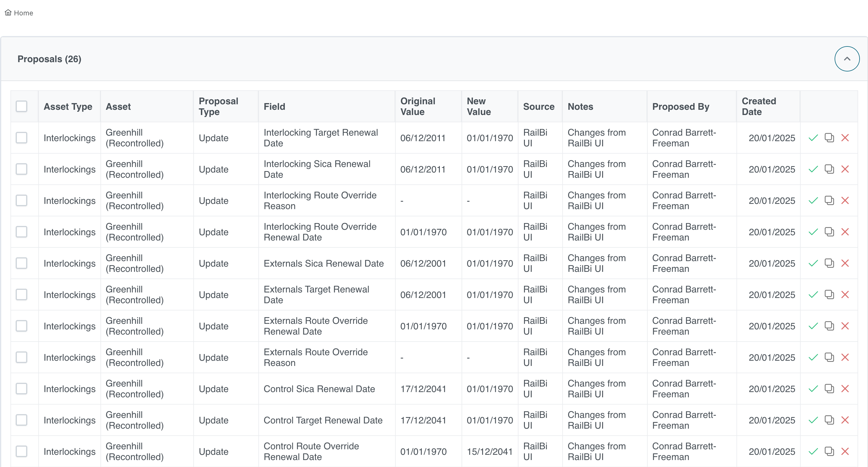
Task: Approve the Control Target Renewal Date proposal
Action: (x=813, y=420)
